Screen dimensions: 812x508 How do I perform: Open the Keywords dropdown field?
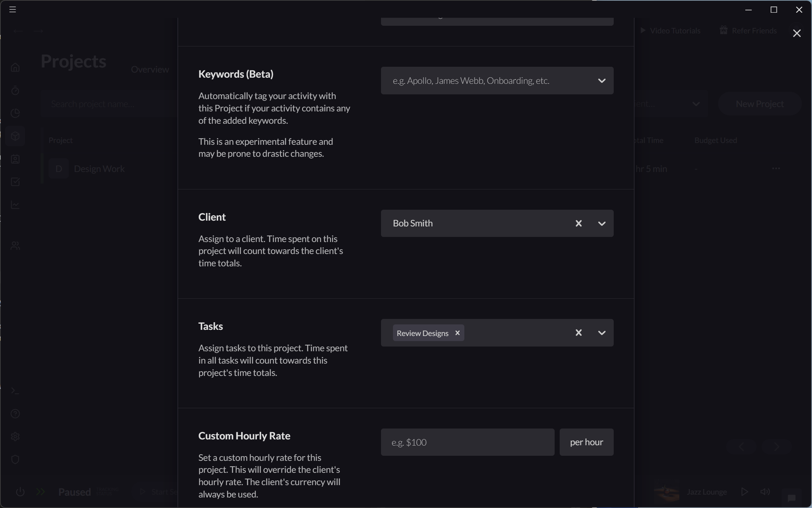coord(602,80)
